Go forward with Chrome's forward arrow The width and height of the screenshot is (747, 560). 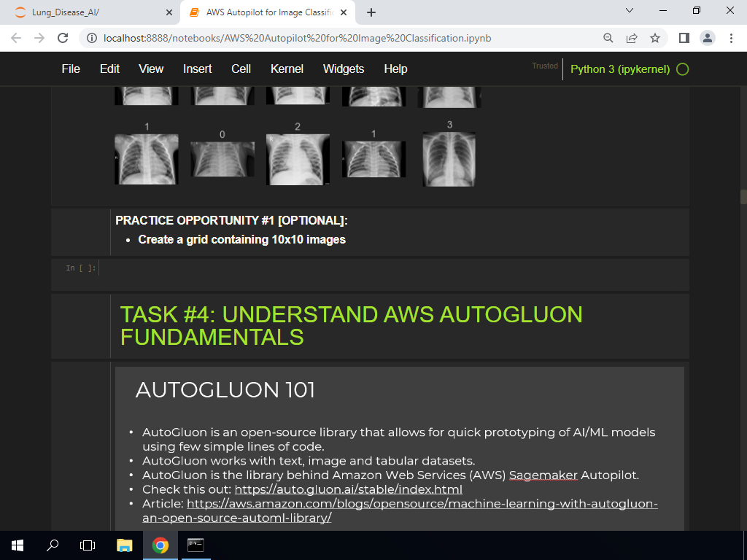[x=39, y=38]
